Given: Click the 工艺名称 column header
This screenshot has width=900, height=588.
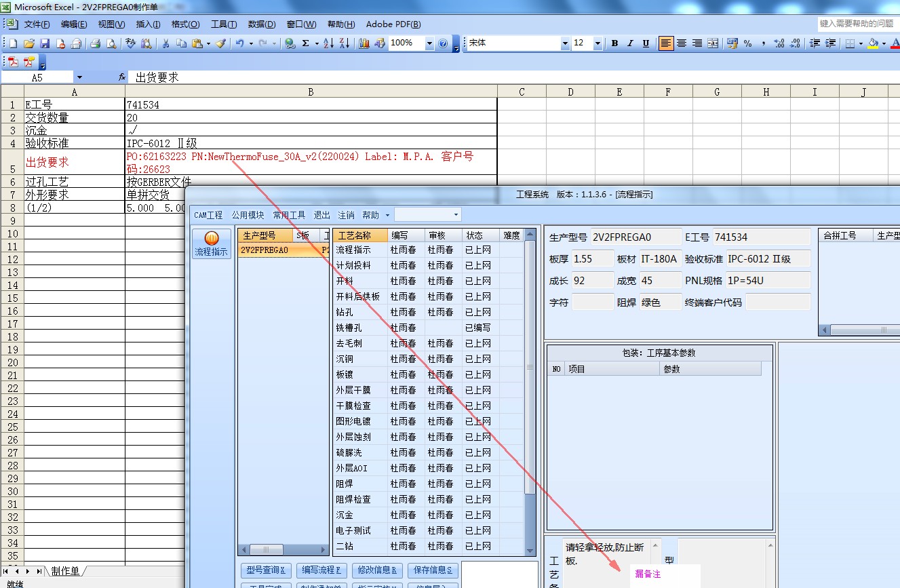Looking at the screenshot, I should point(361,235).
